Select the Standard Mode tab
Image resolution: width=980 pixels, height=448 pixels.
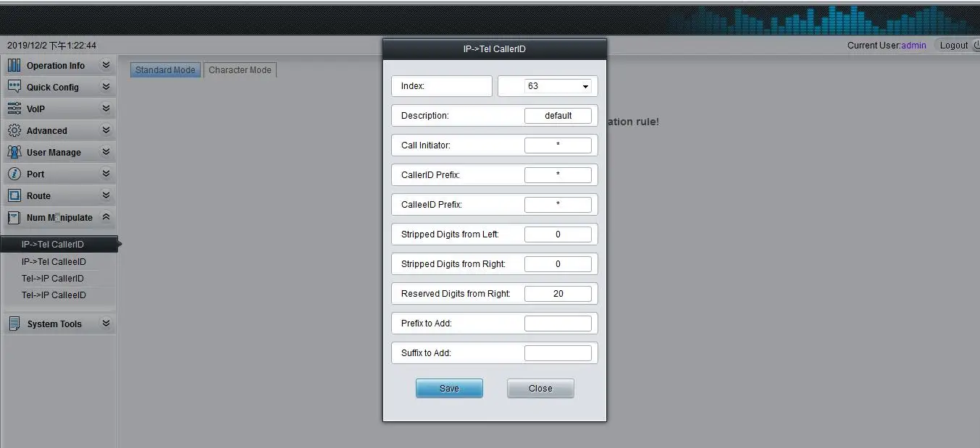(x=165, y=70)
